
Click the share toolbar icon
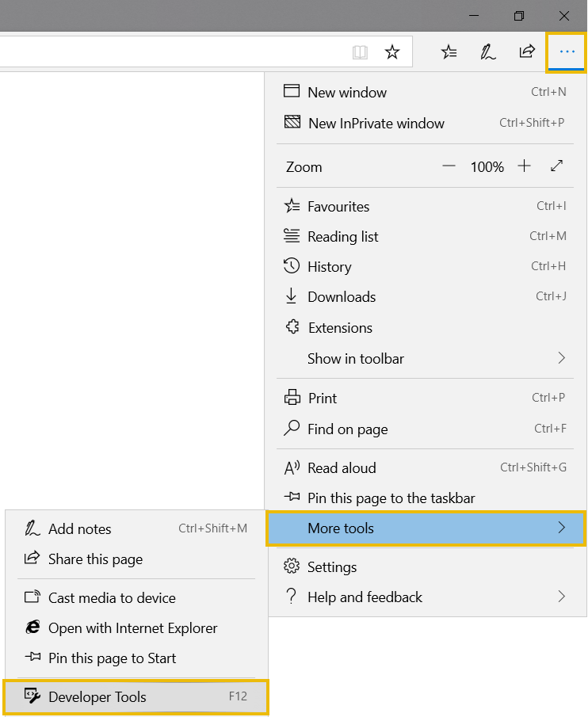point(527,52)
